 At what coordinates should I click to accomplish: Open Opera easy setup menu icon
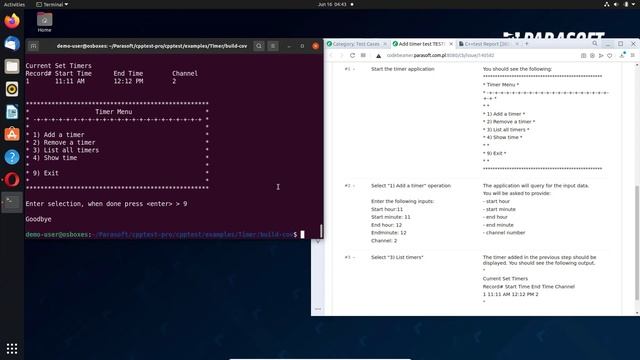(x=633, y=56)
